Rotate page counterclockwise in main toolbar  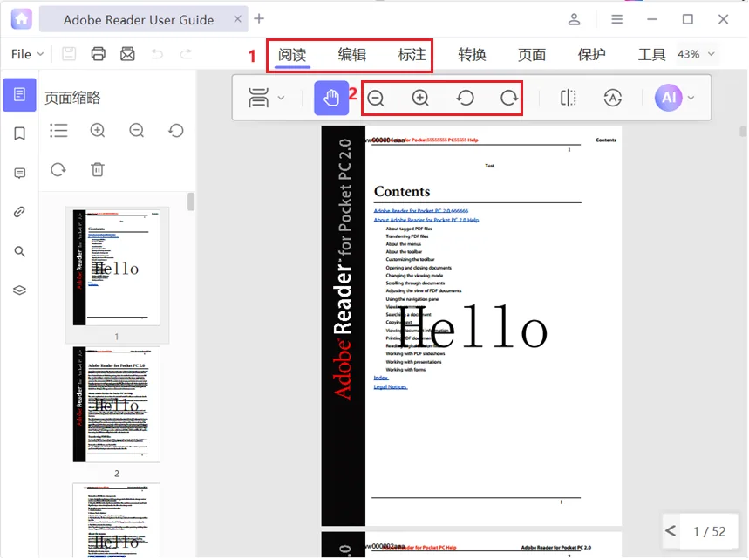pyautogui.click(x=465, y=98)
